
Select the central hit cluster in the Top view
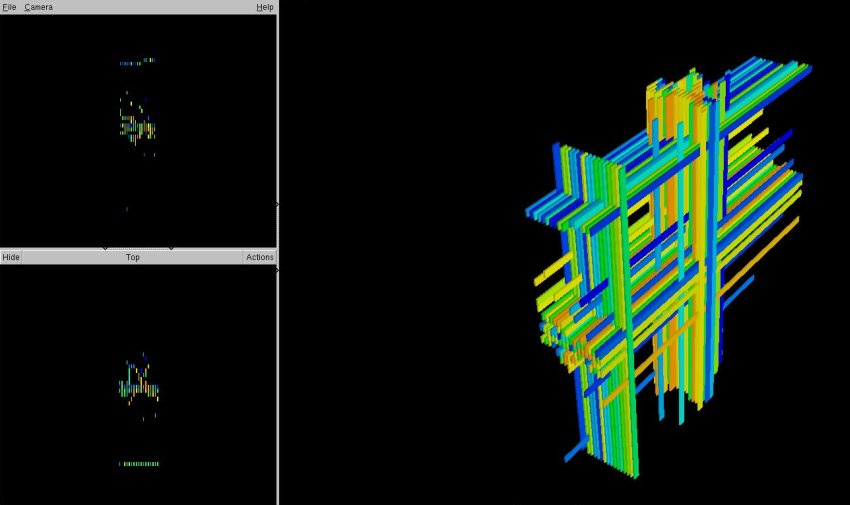click(x=138, y=387)
